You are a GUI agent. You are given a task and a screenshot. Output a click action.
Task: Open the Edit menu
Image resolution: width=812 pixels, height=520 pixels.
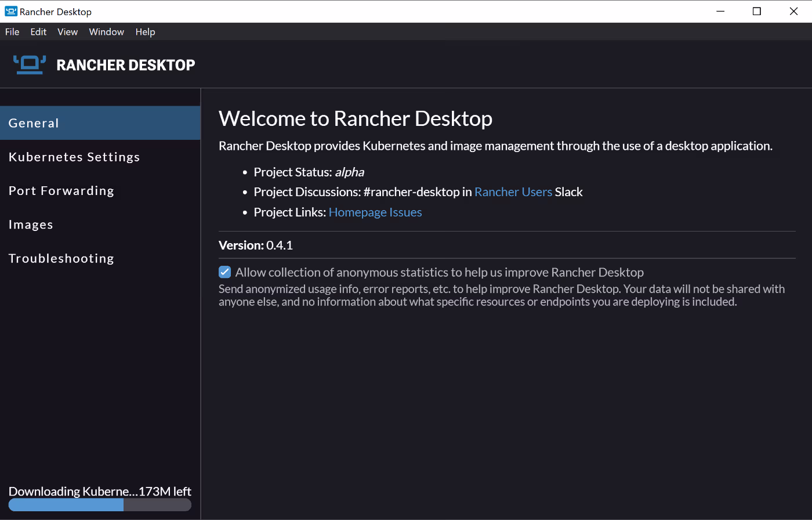pyautogui.click(x=38, y=32)
